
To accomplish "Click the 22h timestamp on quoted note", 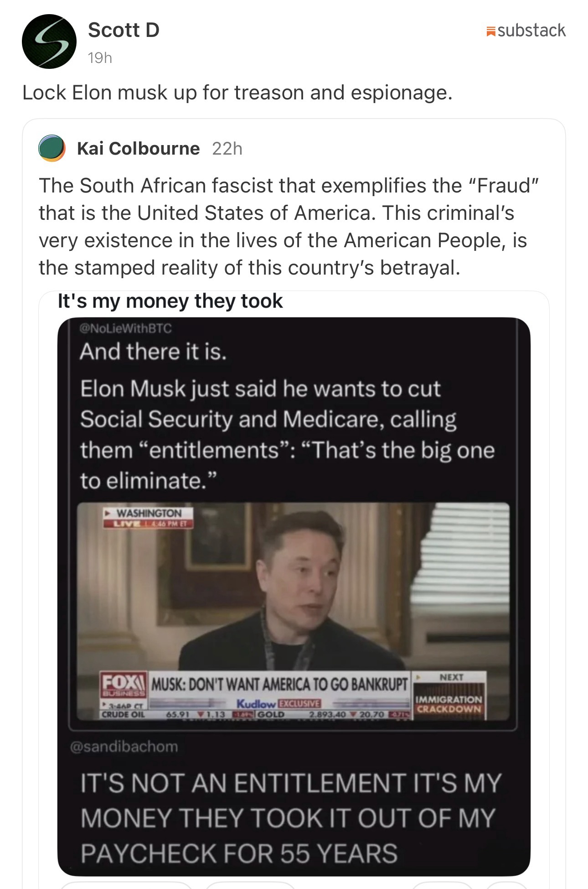I will click(x=227, y=148).
